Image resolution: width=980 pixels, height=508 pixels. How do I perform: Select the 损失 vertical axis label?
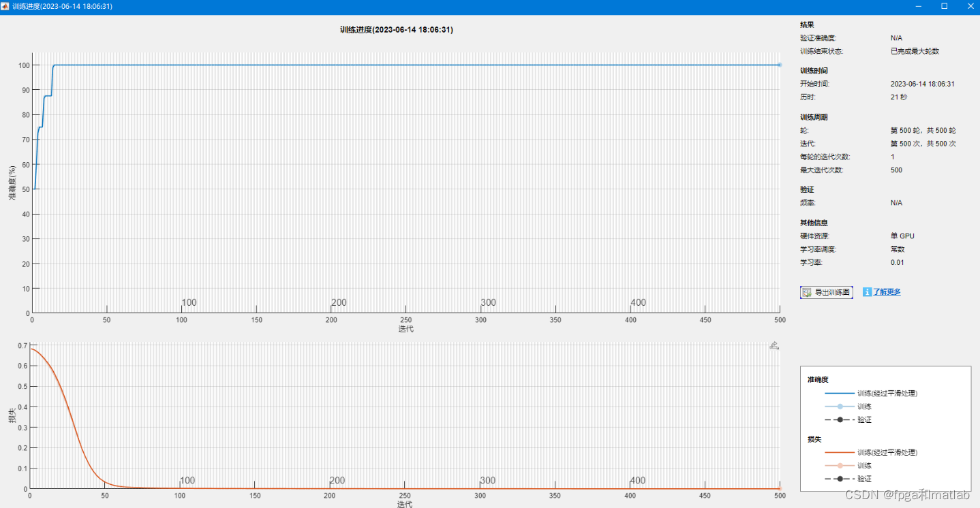pos(12,415)
